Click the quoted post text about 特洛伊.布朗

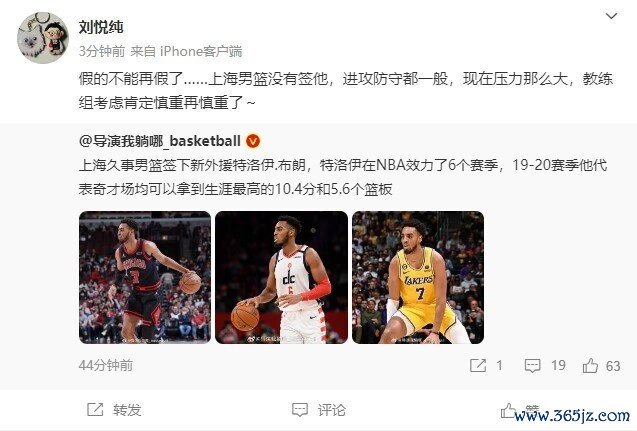tap(343, 177)
